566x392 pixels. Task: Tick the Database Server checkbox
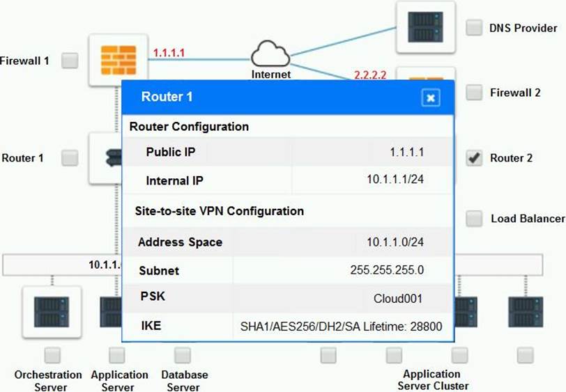pos(183,356)
